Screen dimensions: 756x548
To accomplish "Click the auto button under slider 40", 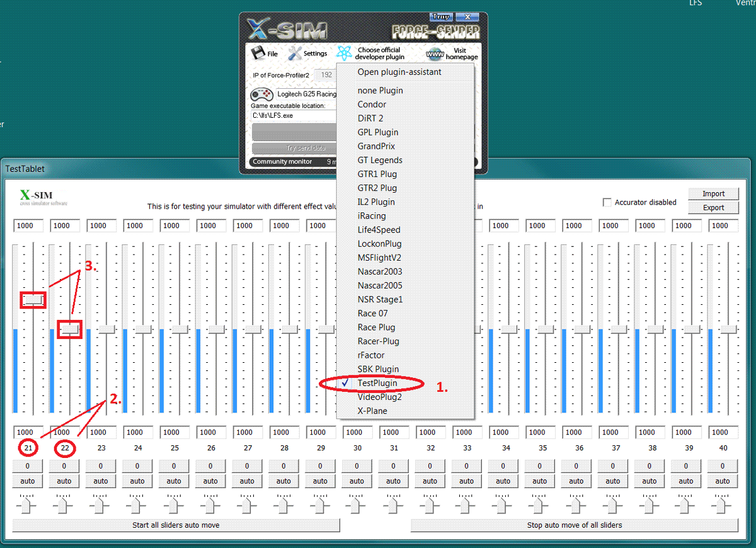I will tap(723, 481).
